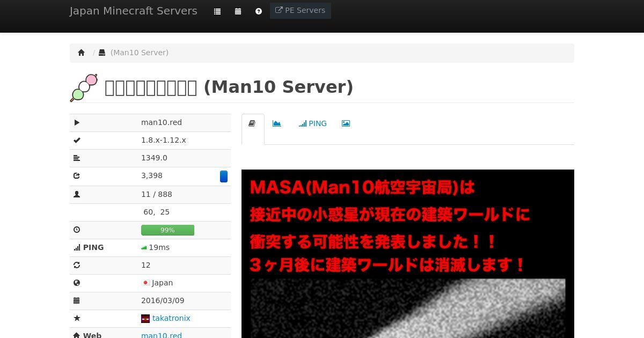
Task: Click the 19ms ping value
Action: point(159,247)
